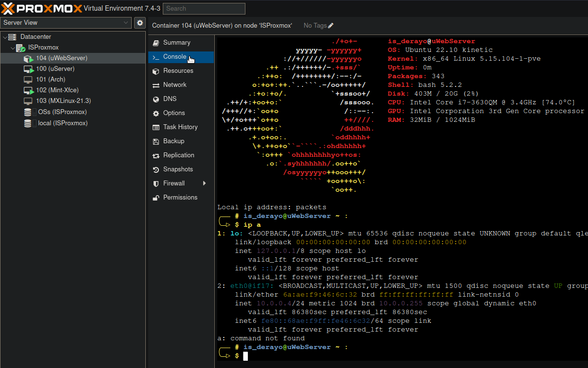588x368 pixels.
Task: Click the pencil icon to edit tags
Action: click(x=331, y=25)
